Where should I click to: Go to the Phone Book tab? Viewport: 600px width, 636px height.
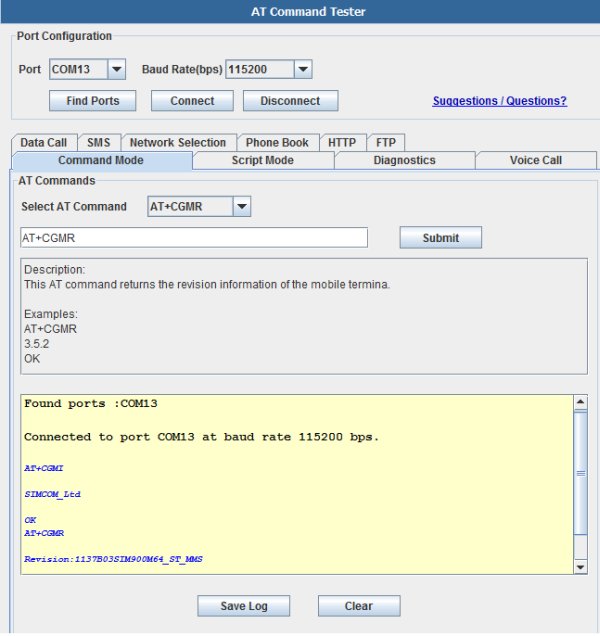coord(277,142)
